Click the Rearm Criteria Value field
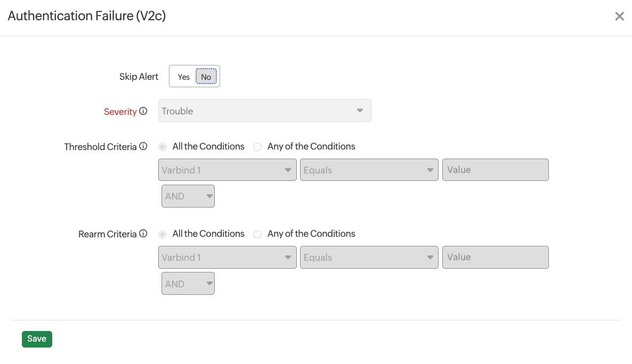Viewport: 632px width, 364px height. (x=495, y=257)
